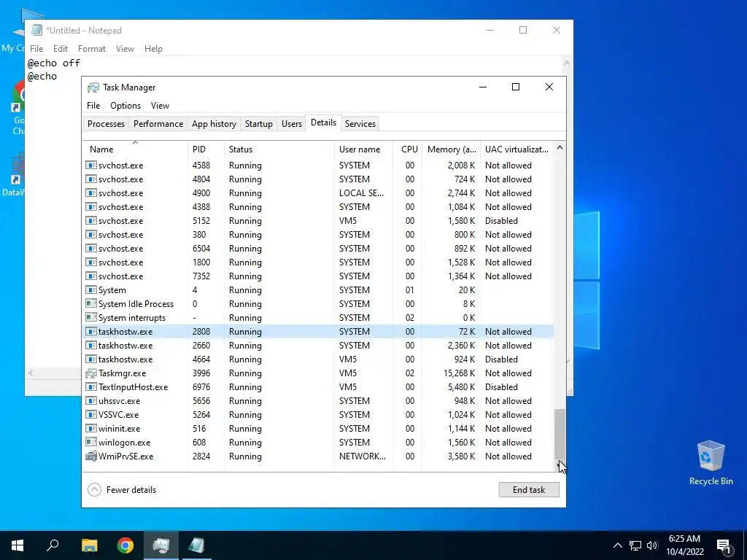Viewport: 747px width, 560px height.
Task: Click icon of svchost.exe with PID 5152
Action: click(90, 220)
